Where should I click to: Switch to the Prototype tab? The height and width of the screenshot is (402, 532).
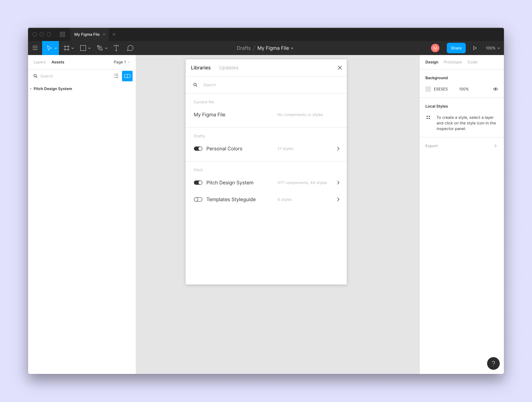pyautogui.click(x=453, y=62)
